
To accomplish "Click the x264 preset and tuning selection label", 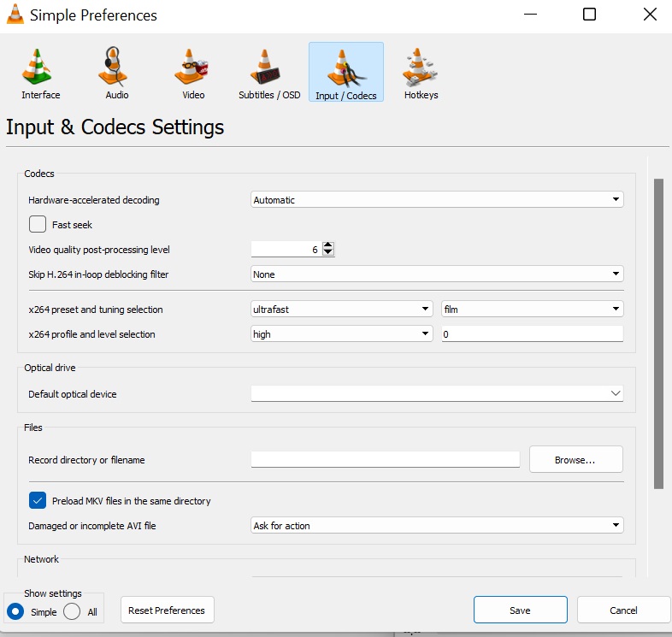I will pyautogui.click(x=96, y=310).
